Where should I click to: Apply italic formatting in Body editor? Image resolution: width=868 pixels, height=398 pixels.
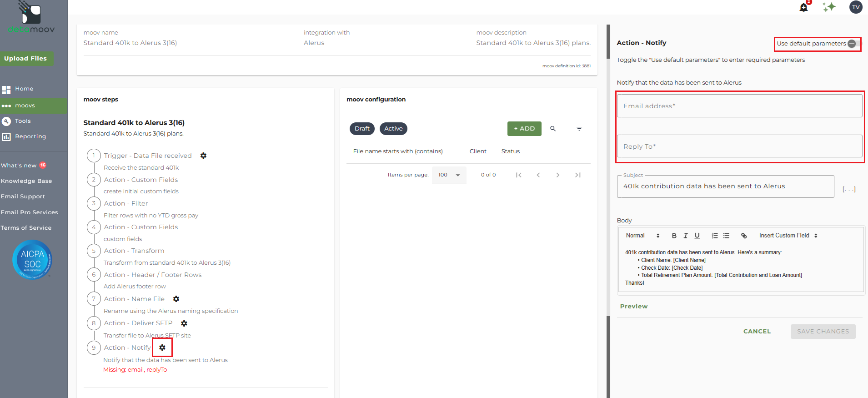(686, 236)
